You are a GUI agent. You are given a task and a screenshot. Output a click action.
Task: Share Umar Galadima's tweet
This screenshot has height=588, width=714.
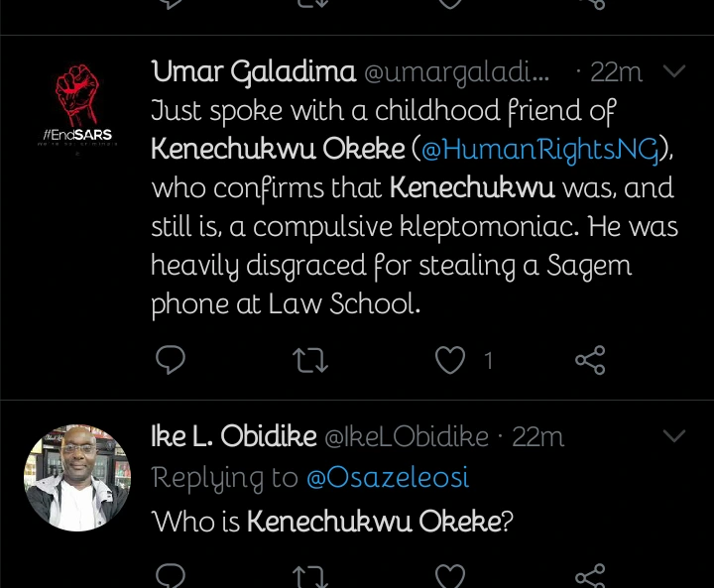591,360
